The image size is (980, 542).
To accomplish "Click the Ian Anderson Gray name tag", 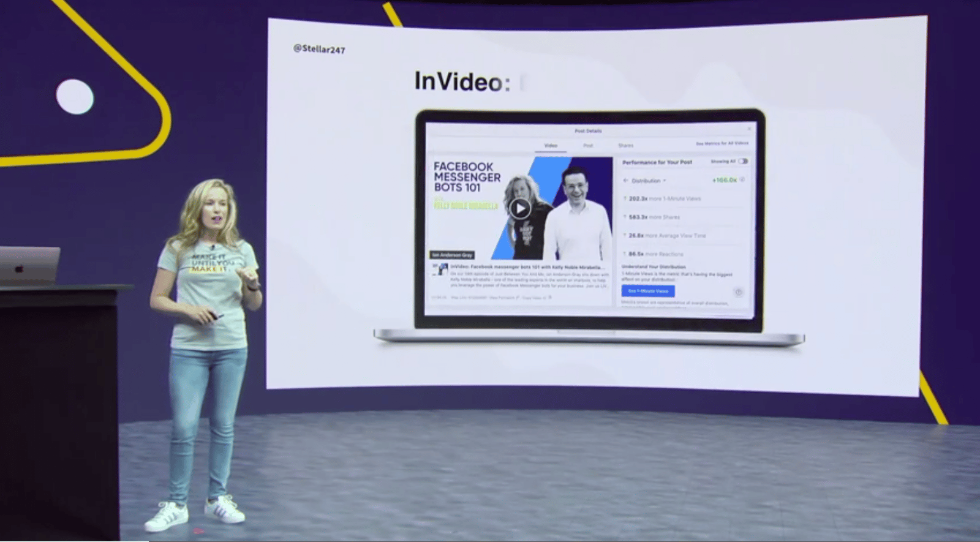I will [x=452, y=255].
